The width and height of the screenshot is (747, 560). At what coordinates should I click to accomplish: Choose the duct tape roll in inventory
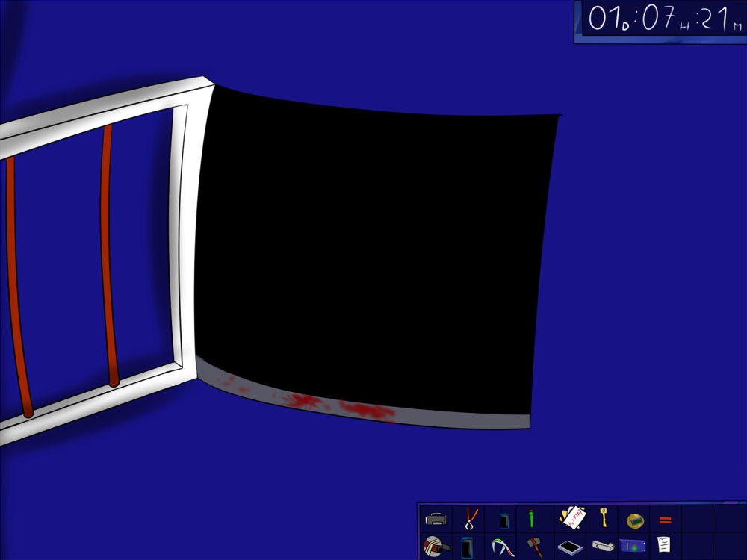[x=436, y=547]
